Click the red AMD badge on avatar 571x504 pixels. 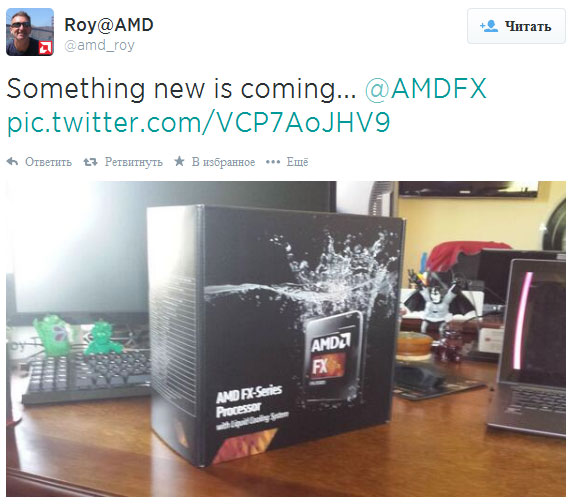(x=46, y=48)
